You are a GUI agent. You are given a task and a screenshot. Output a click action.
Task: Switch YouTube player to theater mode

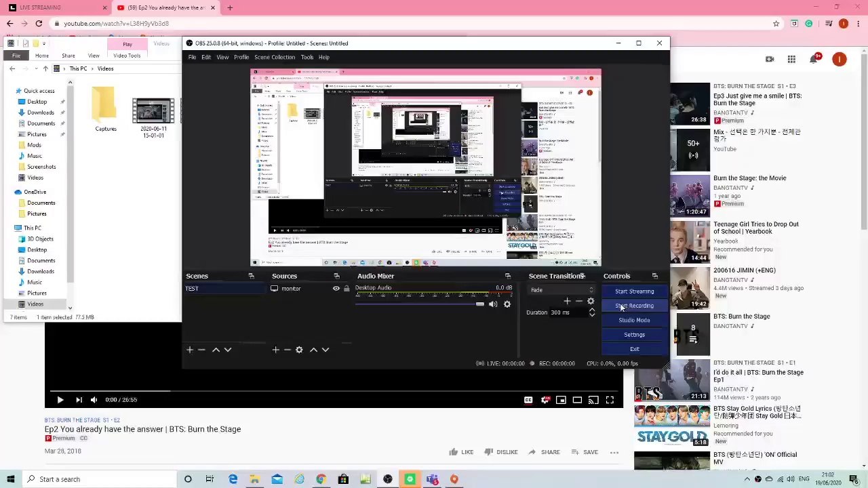(x=577, y=400)
